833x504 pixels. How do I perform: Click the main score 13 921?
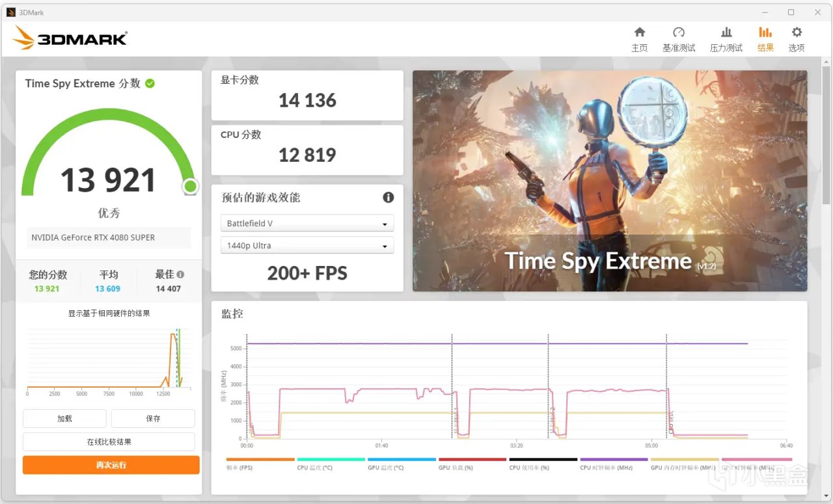pyautogui.click(x=108, y=180)
